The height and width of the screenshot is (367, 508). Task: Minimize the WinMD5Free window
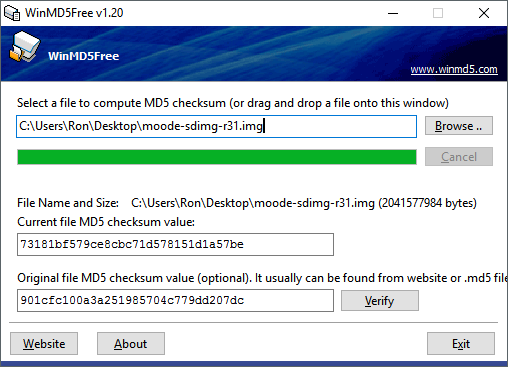pos(393,13)
